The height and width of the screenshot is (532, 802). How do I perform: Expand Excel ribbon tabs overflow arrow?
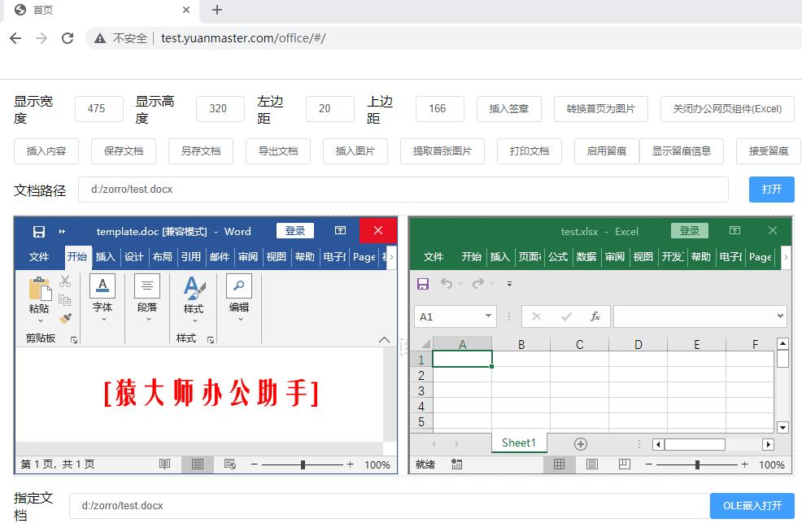click(786, 257)
